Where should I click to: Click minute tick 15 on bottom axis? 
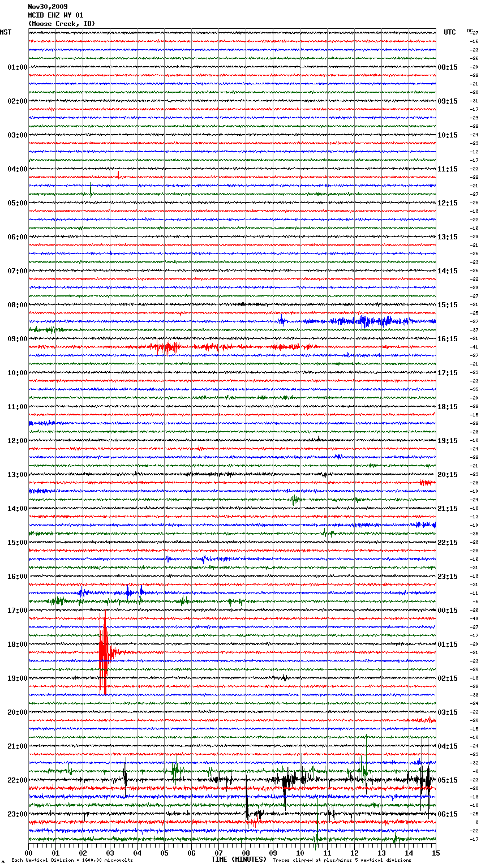(x=436, y=853)
